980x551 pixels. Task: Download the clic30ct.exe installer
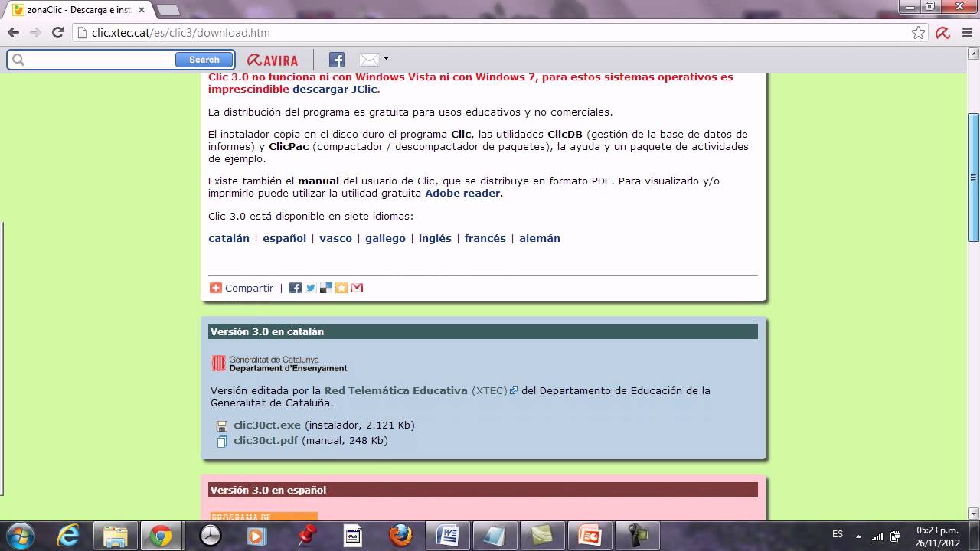click(267, 425)
